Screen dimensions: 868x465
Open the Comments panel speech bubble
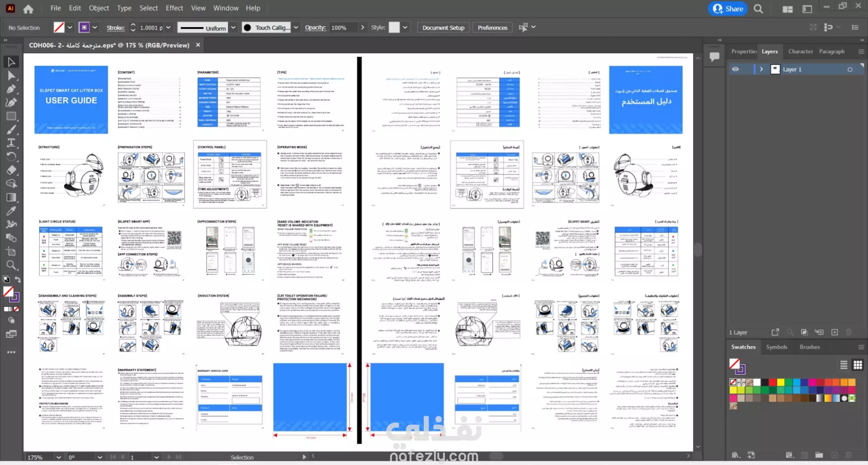click(715, 56)
